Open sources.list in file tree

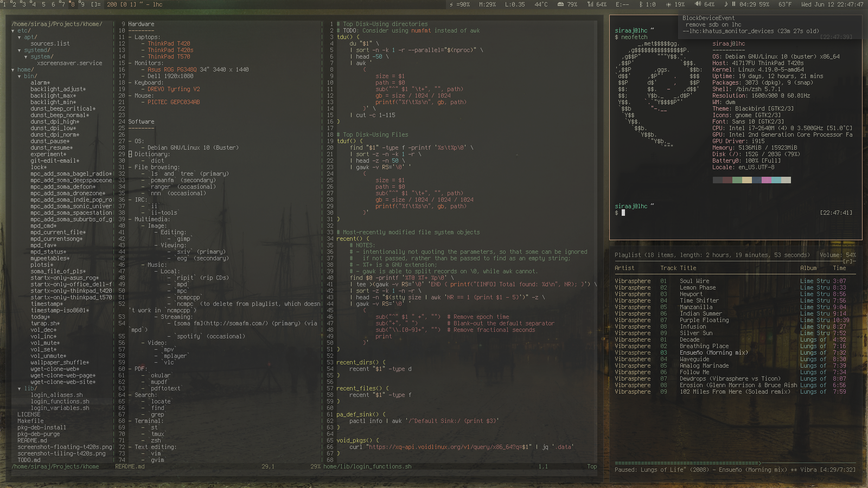(x=50, y=44)
